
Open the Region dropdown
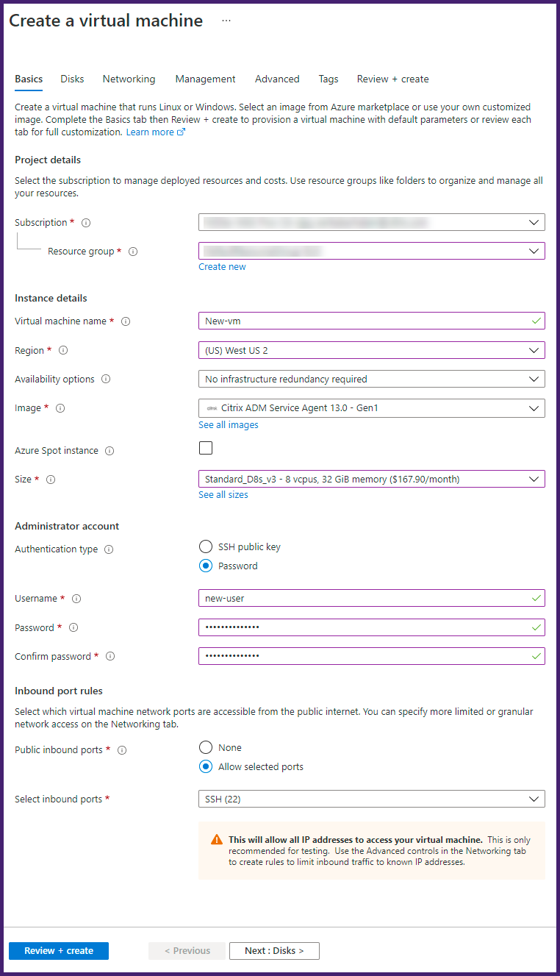pyautogui.click(x=371, y=350)
